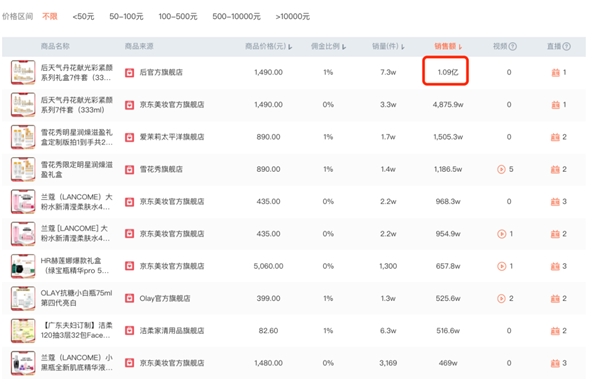
Task: Open thumbnail of 洁柔120抽 product
Action: click(x=23, y=331)
